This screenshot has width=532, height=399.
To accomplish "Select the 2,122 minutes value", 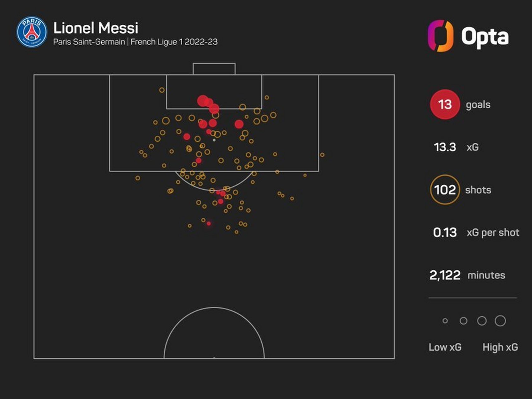I will pos(445,275).
